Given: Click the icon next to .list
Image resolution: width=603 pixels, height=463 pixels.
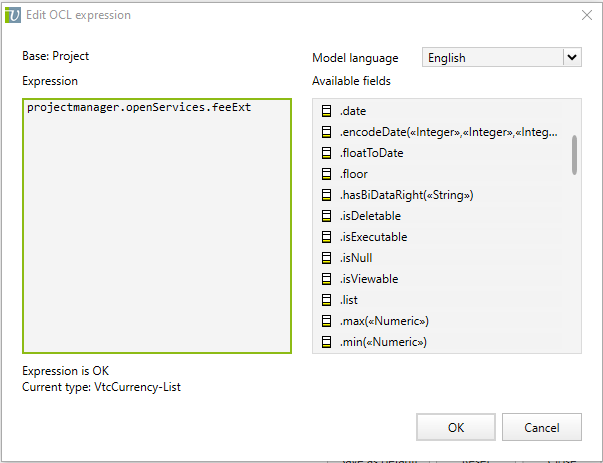Looking at the screenshot, I should click(326, 300).
